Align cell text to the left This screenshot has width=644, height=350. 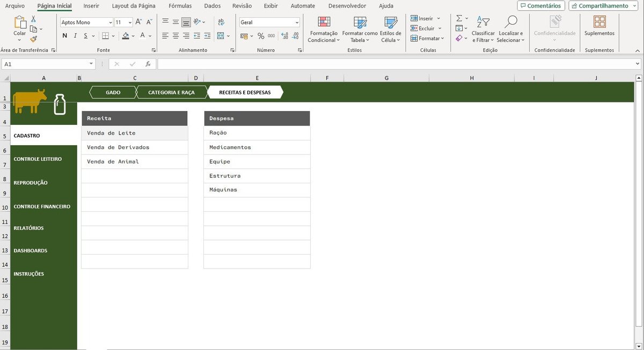pyautogui.click(x=165, y=36)
